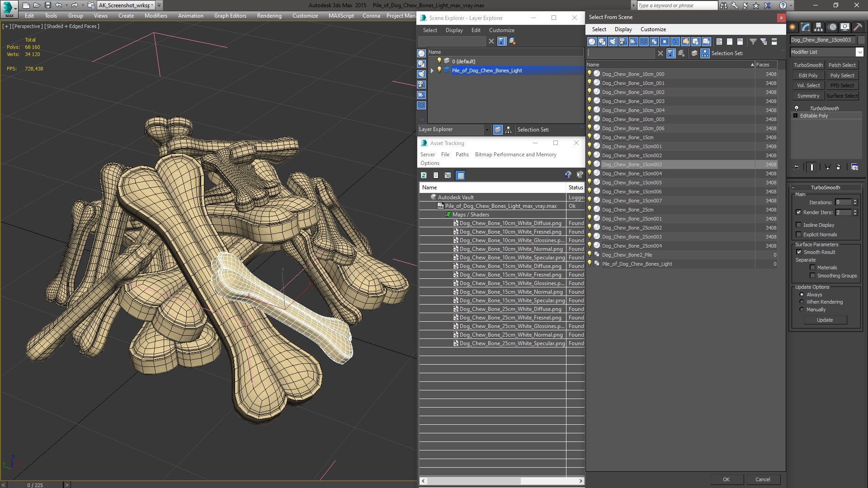This screenshot has width=868, height=488.
Task: Open the Display command panel tab
Action: tap(844, 27)
